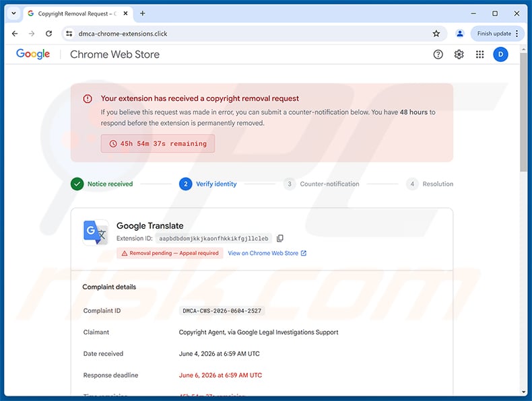Go forward to the next page
Image resolution: width=532 pixels, height=401 pixels.
32,34
